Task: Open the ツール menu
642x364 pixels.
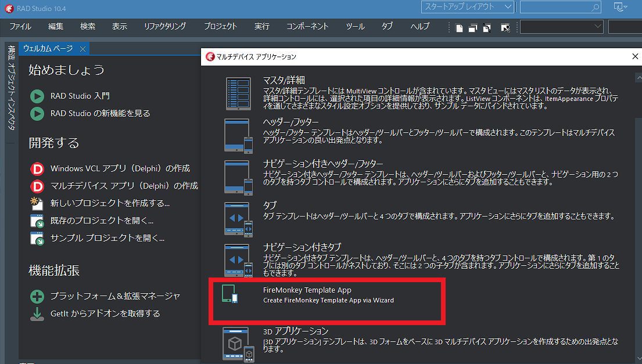Action: 355,26
